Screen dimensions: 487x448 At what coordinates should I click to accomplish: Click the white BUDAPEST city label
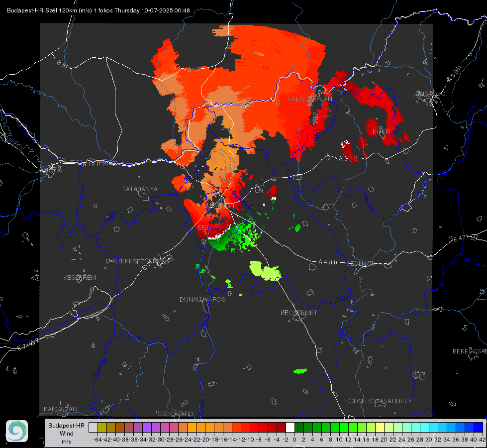219,206
